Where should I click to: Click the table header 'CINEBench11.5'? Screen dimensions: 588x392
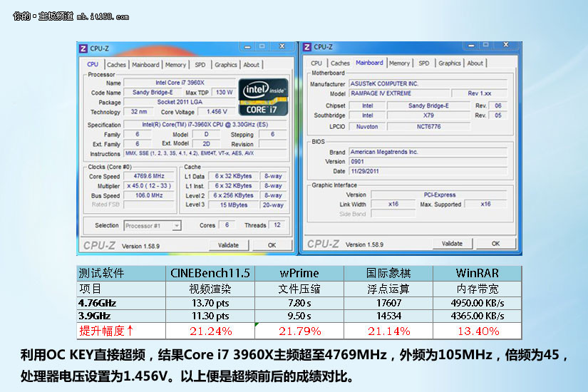[210, 273]
